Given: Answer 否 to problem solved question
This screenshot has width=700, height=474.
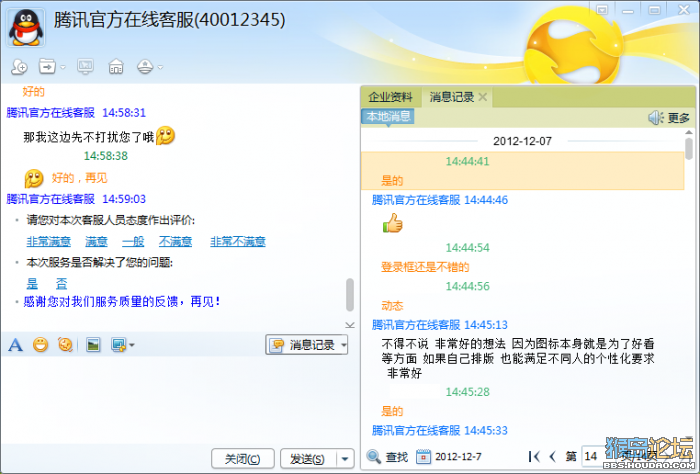Looking at the screenshot, I should [61, 283].
